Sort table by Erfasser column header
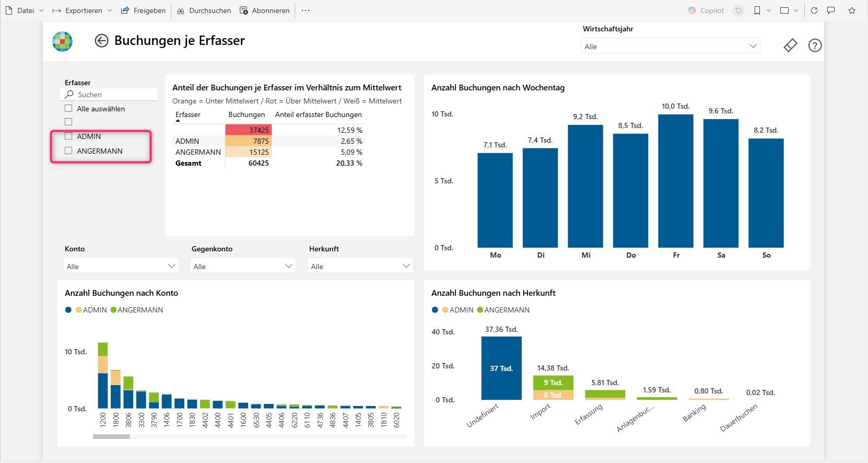This screenshot has height=463, width=868. coord(188,114)
